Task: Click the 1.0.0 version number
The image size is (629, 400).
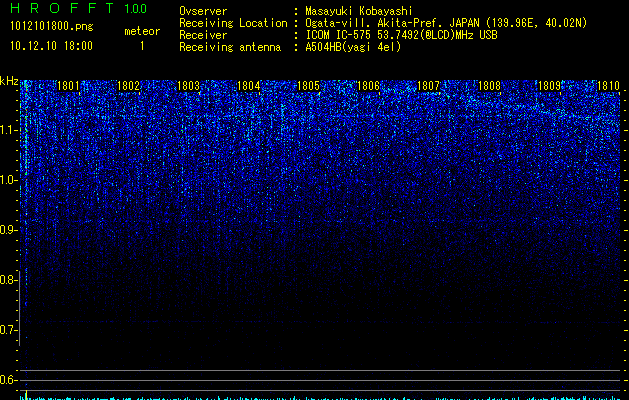Action: [x=135, y=9]
